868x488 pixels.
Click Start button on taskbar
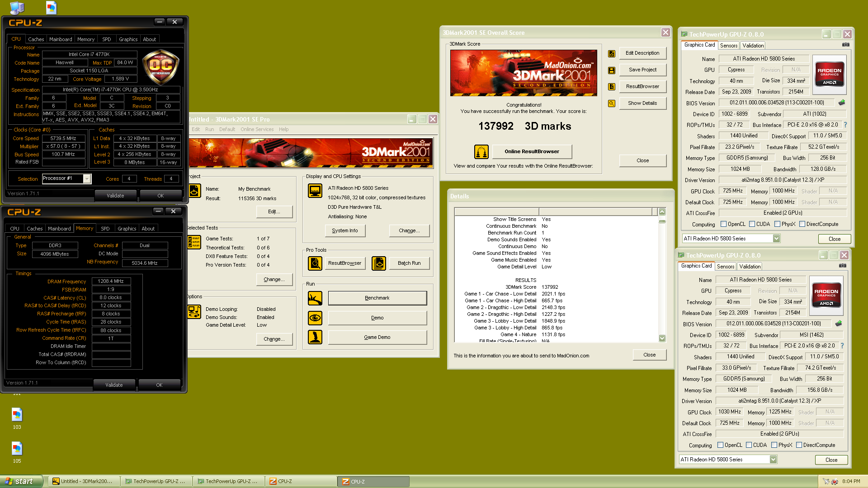pos(21,482)
